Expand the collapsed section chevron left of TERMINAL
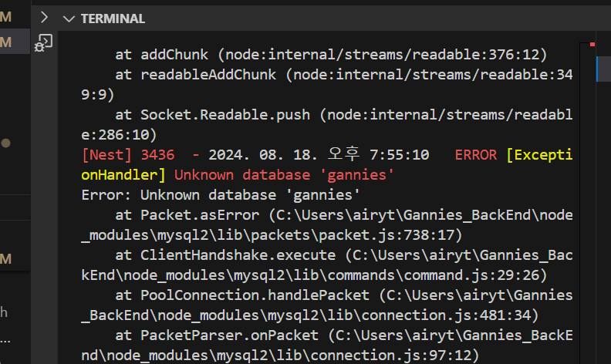This screenshot has height=364, width=611. [x=44, y=17]
